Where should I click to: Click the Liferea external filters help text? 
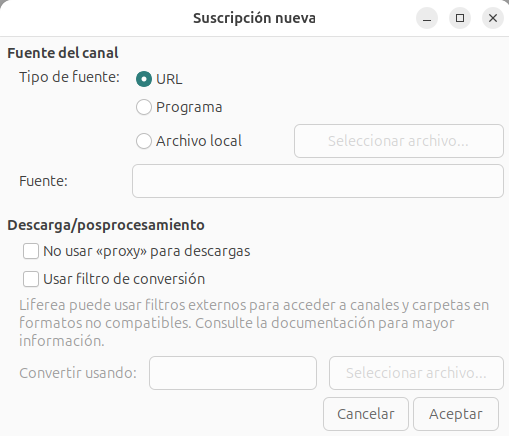(254, 323)
